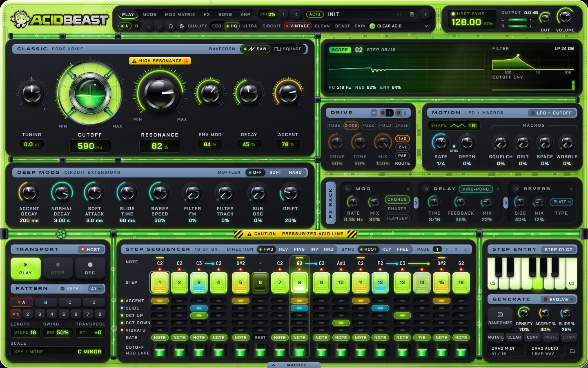Click the transport Stop button
The width and height of the screenshot is (588, 368).
(x=58, y=268)
